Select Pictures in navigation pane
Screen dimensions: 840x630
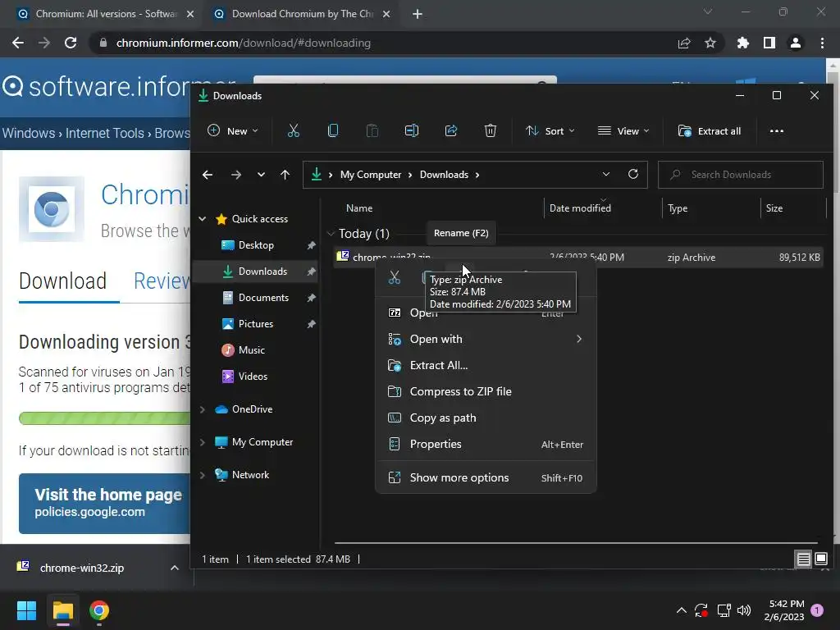pos(256,323)
